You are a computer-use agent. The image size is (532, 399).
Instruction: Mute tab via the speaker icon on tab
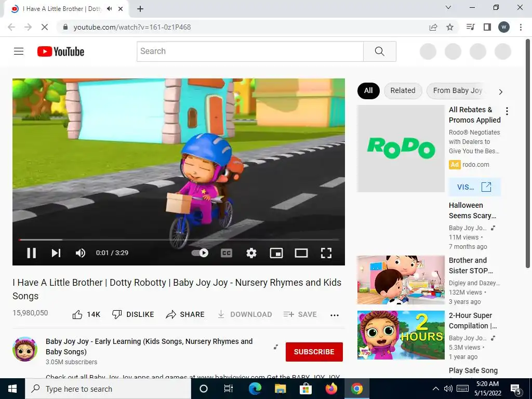tap(109, 9)
